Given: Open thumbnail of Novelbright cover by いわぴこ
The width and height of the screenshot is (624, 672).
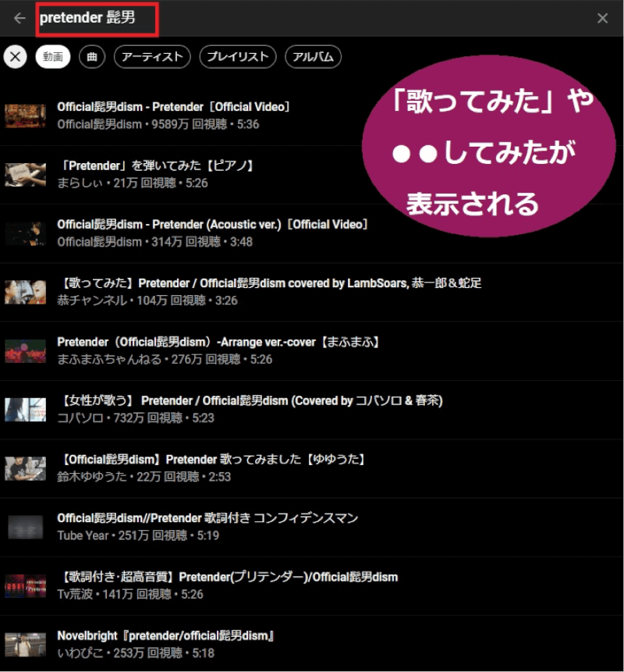Looking at the screenshot, I should pos(25,644).
